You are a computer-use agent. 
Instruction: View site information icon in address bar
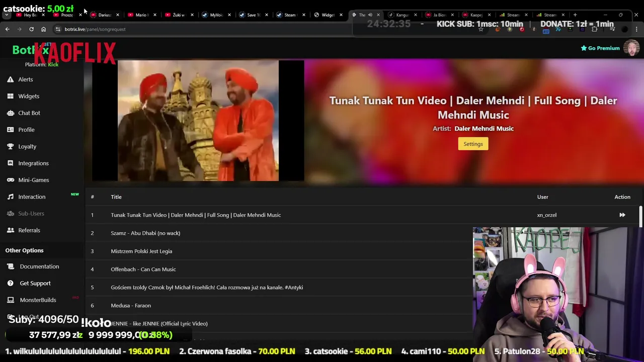58,29
